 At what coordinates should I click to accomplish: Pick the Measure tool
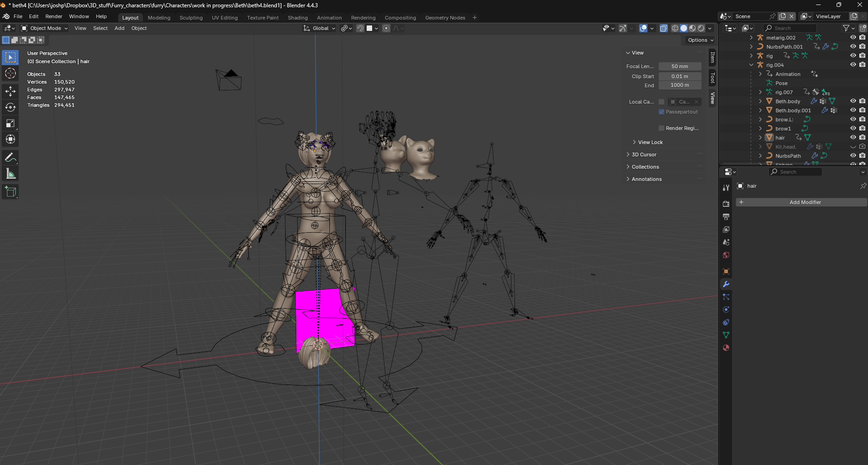click(10, 174)
